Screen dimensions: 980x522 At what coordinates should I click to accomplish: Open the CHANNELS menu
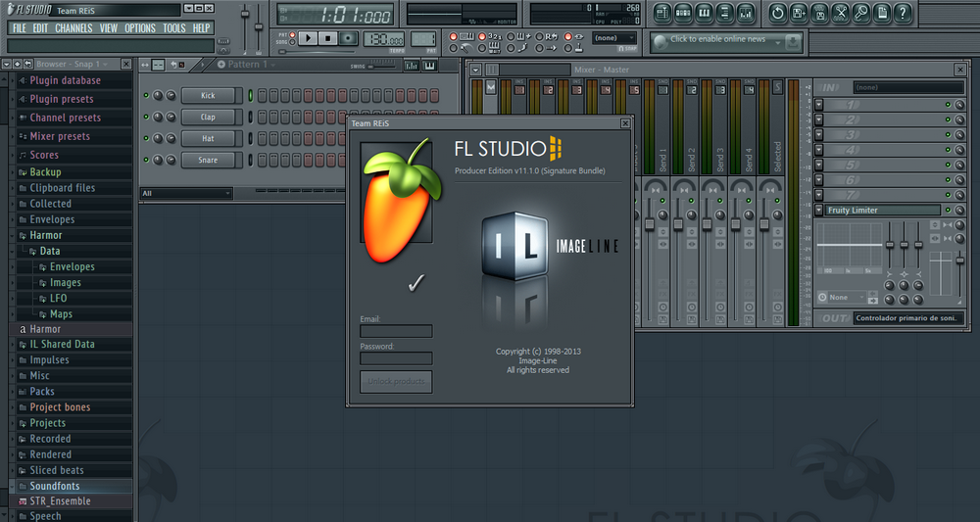tap(73, 28)
